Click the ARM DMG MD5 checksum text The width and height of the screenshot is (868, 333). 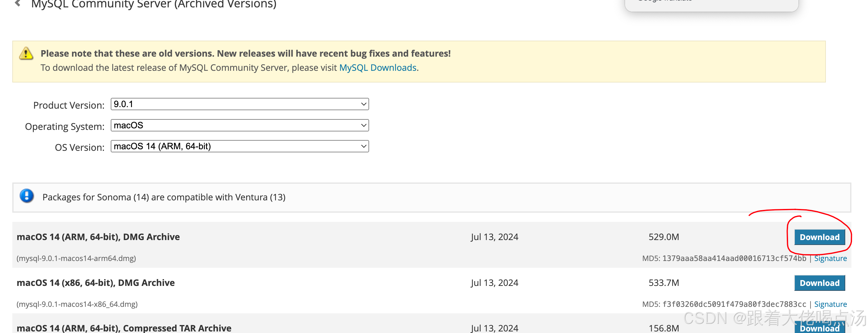(734, 259)
